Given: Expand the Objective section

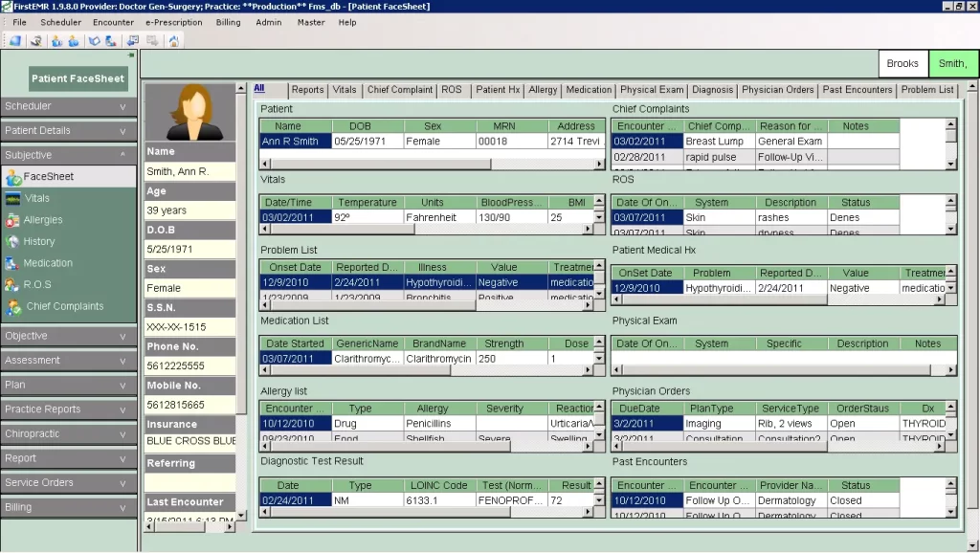Looking at the screenshot, I should tap(67, 336).
